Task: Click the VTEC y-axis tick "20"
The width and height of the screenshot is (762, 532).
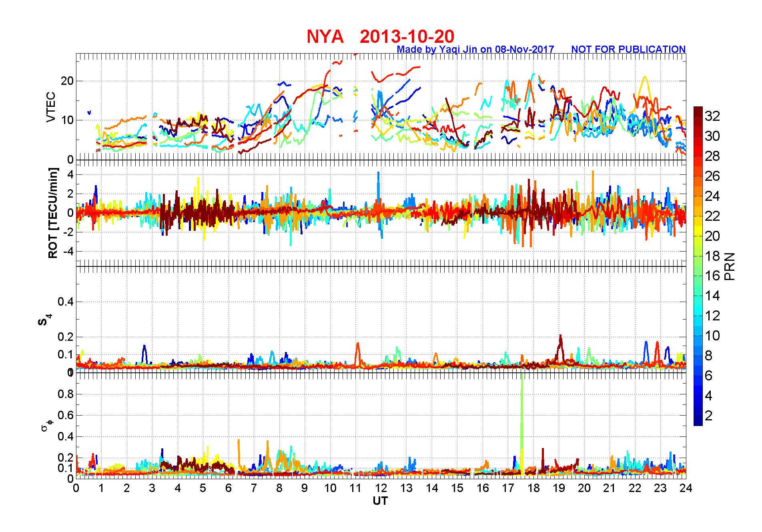Action: [67, 81]
